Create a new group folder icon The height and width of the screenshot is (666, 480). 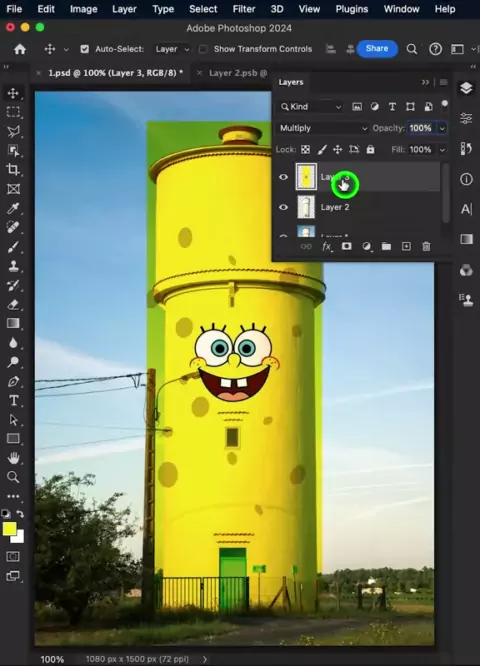[386, 246]
